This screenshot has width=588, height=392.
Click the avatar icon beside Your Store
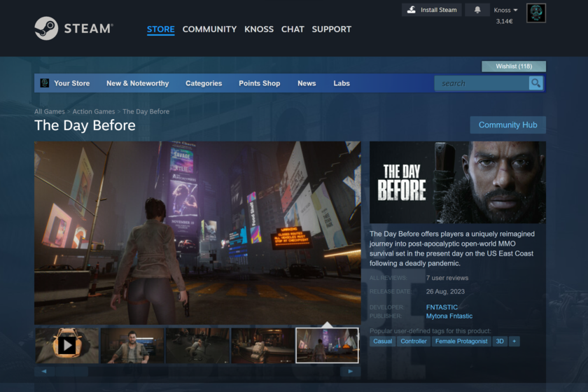[x=45, y=83]
